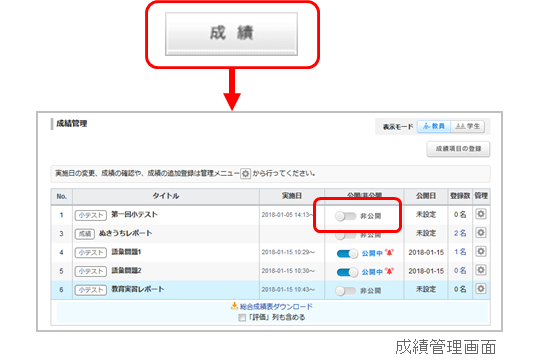Open gear menu for 教育実習レポート row
550x361 pixels.
click(481, 289)
